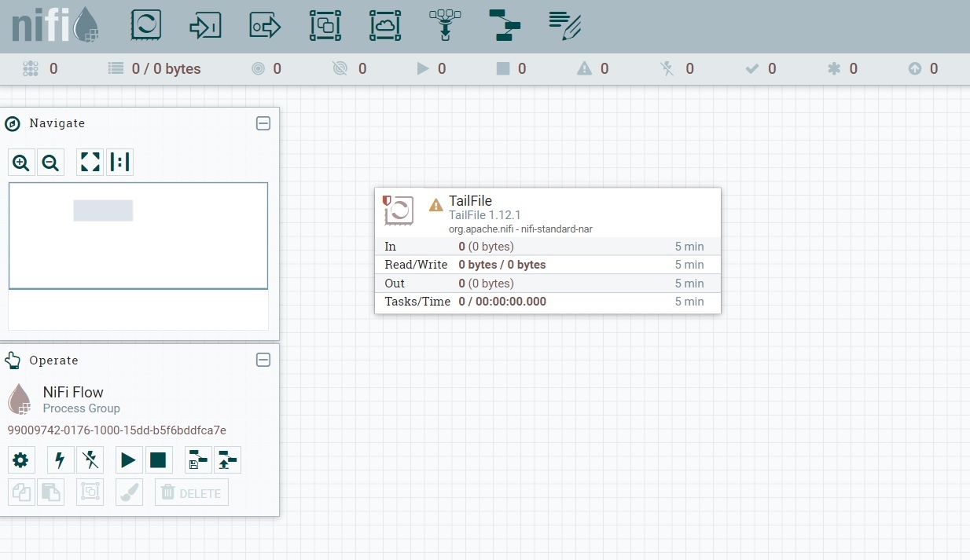Click the stale version arrow status icon
This screenshot has width=970, height=560.
[914, 69]
